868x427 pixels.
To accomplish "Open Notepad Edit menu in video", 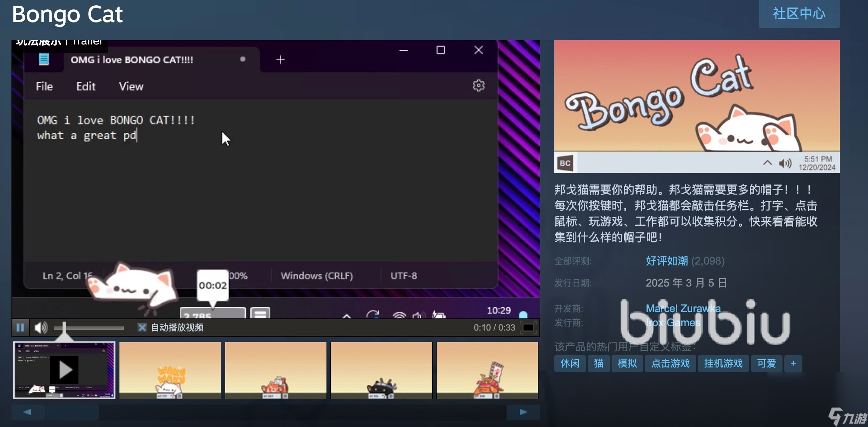I will (85, 87).
